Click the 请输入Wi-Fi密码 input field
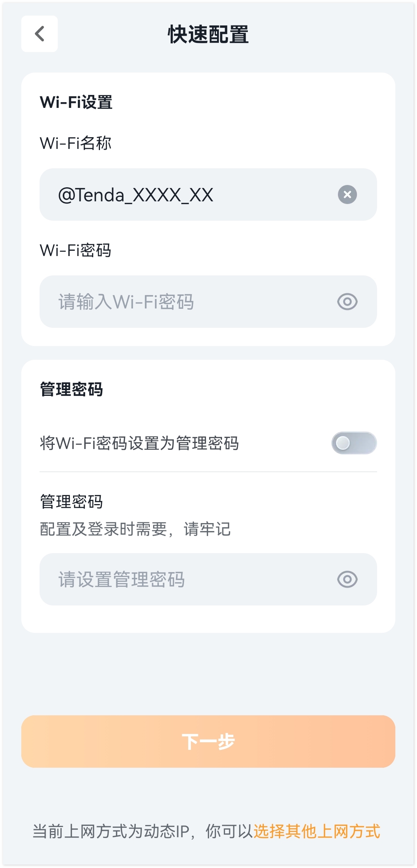The image size is (417, 868). pyautogui.click(x=182, y=302)
